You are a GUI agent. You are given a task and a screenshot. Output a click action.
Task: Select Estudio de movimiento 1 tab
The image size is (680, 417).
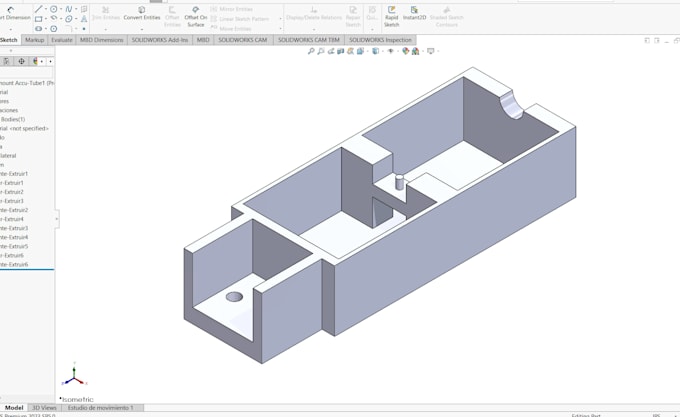point(101,408)
